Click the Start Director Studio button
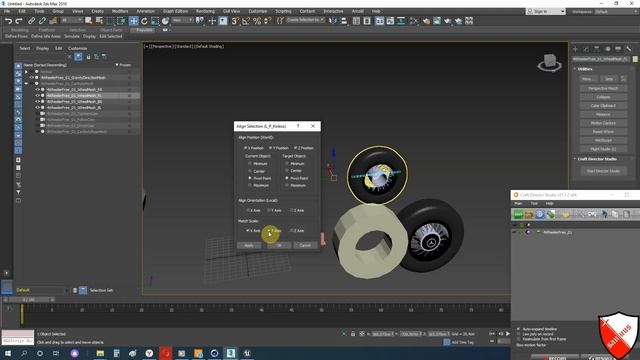This screenshot has height=360, width=640. pyautogui.click(x=603, y=171)
